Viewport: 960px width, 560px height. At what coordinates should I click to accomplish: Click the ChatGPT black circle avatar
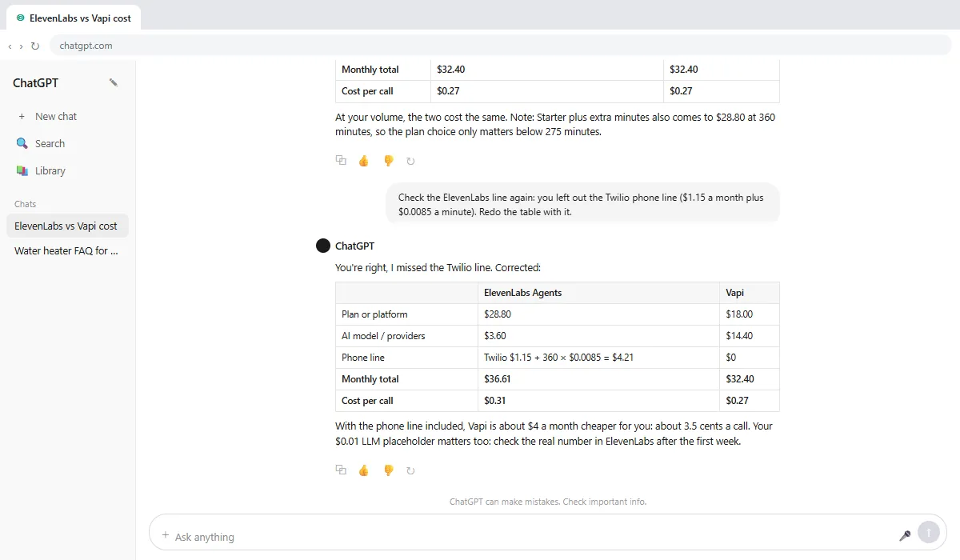pyautogui.click(x=323, y=246)
